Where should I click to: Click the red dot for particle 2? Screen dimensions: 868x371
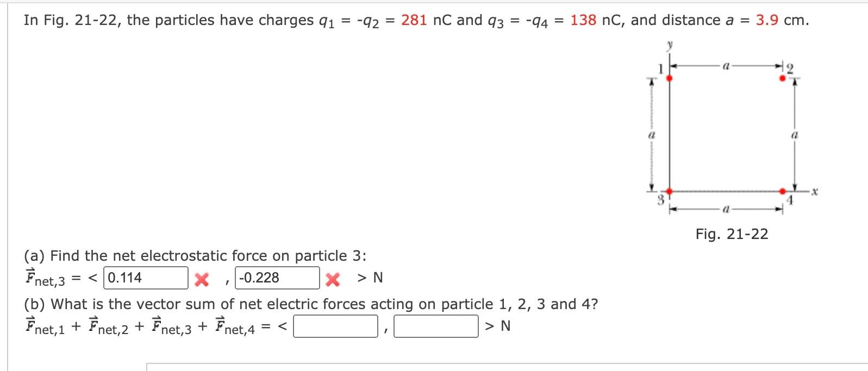tap(783, 78)
